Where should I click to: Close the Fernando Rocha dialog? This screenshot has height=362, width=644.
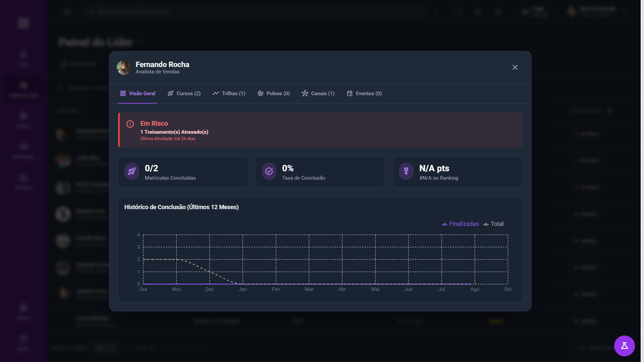tap(515, 67)
